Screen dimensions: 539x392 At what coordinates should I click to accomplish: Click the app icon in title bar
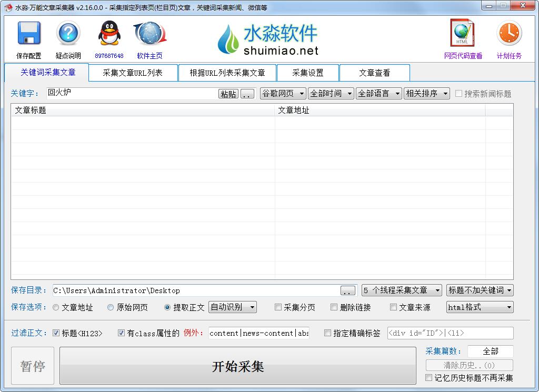[8, 7]
